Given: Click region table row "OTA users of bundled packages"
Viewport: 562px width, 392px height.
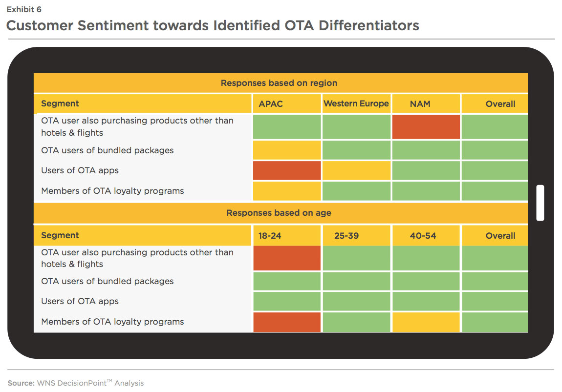Looking at the screenshot, I should (281, 150).
